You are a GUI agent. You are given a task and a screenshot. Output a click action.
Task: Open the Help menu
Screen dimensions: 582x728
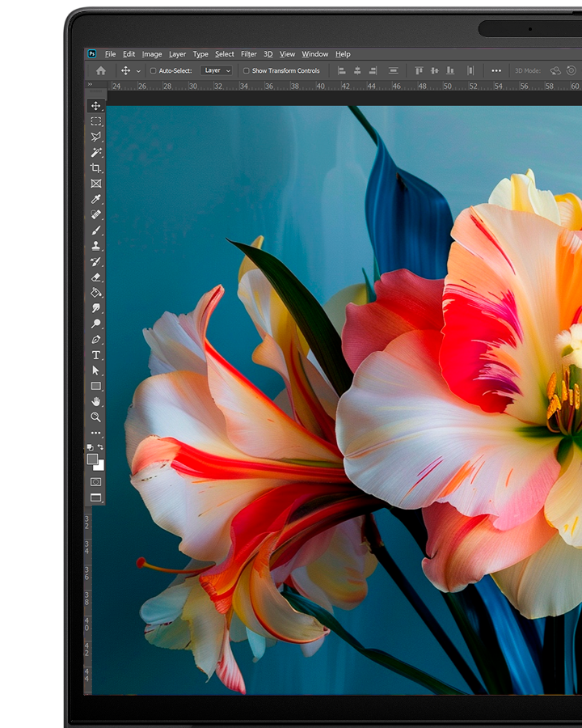[343, 54]
